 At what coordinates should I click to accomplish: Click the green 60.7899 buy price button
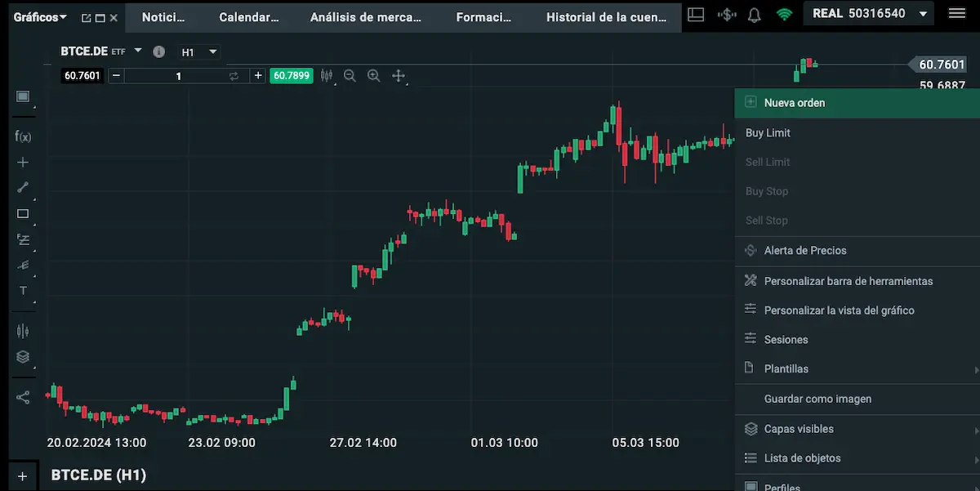coord(292,76)
